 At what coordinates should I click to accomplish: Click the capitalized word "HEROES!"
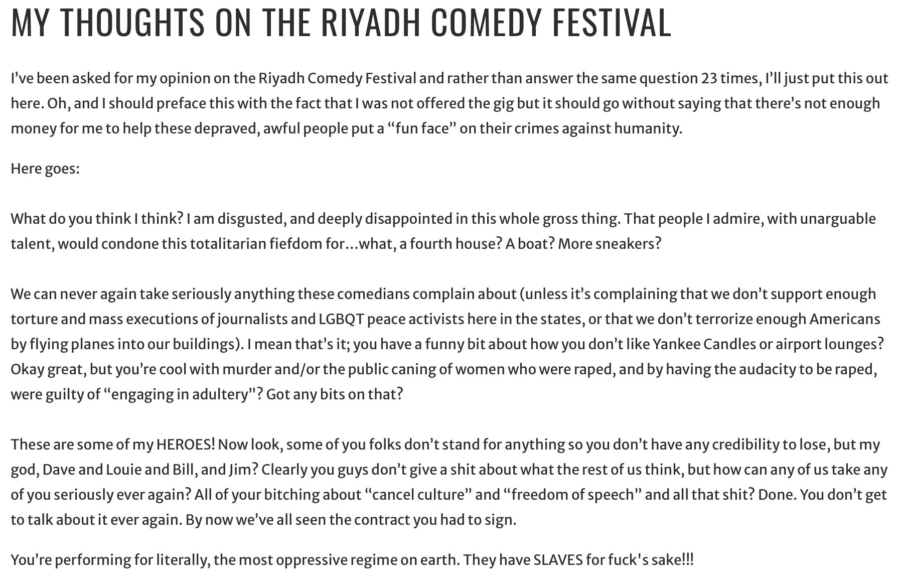[x=186, y=445]
